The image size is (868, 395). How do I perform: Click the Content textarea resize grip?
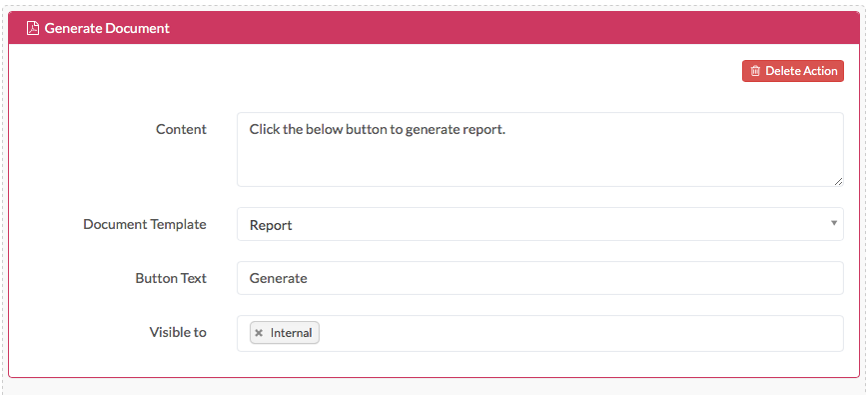(838, 181)
